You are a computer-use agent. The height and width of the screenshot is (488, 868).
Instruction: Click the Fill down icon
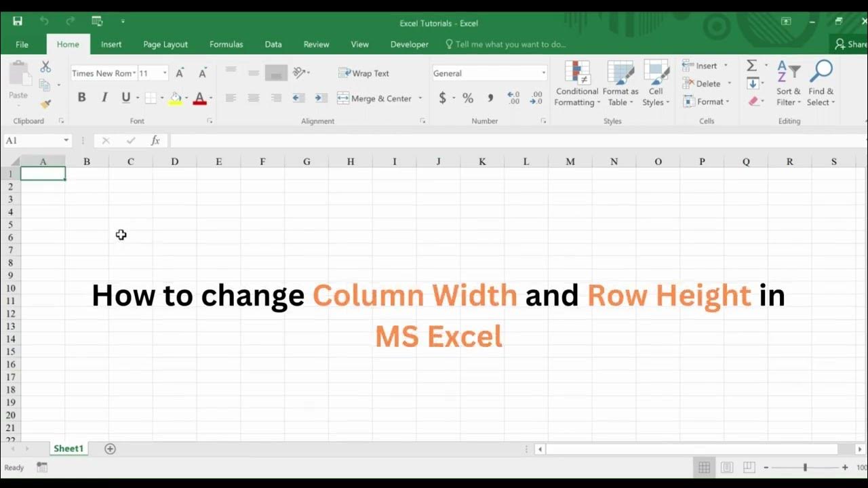point(753,83)
